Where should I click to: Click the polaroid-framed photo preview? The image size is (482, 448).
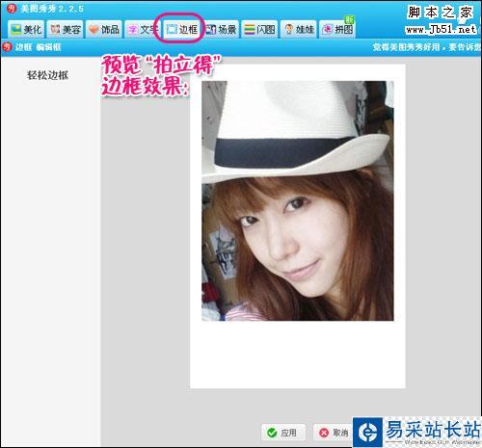[x=298, y=226]
